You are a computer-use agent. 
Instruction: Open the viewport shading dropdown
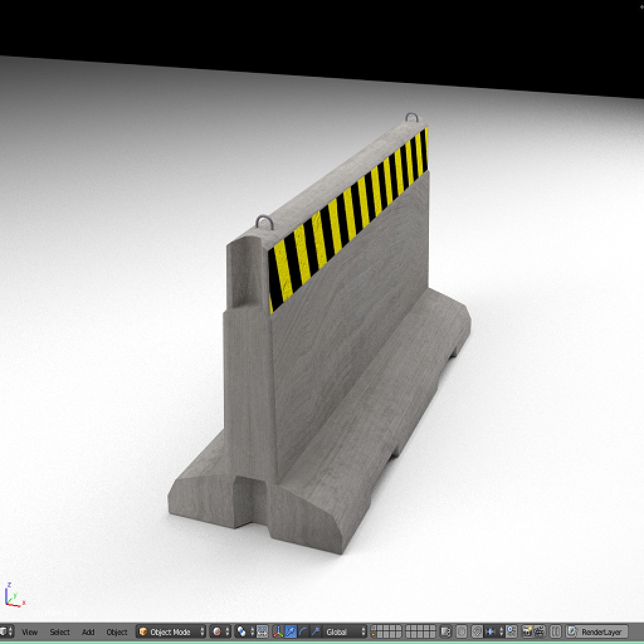(x=217, y=632)
